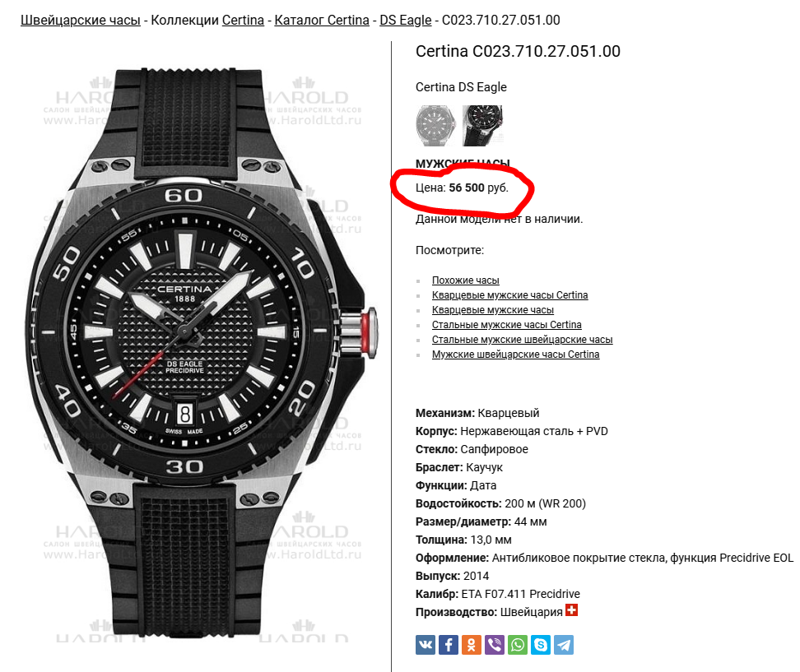Image resolution: width=800 pixels, height=672 pixels.
Task: Open the Похожие часы link
Action: pyautogui.click(x=465, y=280)
